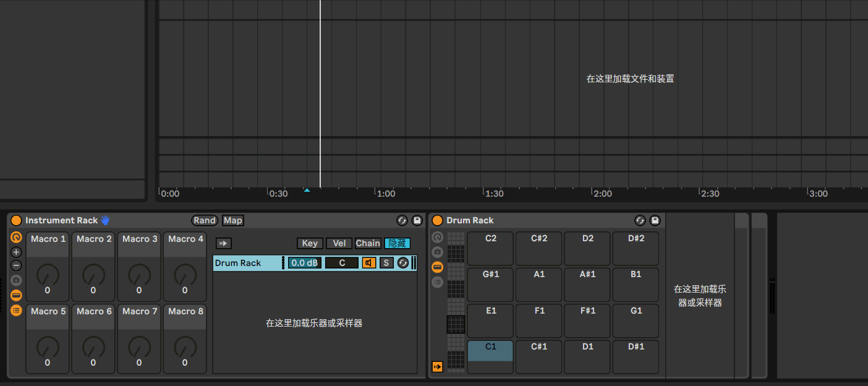Toggle the Drum Rack device activator circle
The image size is (868, 386).
tap(437, 220)
